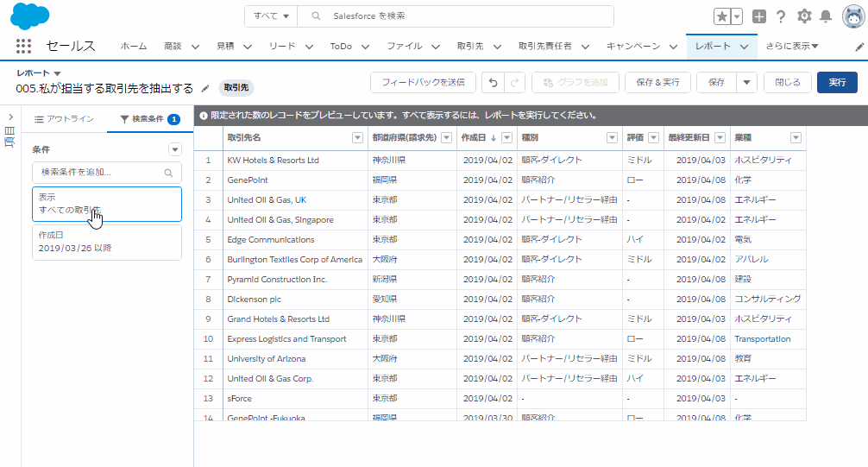Viewport: 868px width, 467px height.
Task: Open the help question mark icon
Action: [x=781, y=16]
